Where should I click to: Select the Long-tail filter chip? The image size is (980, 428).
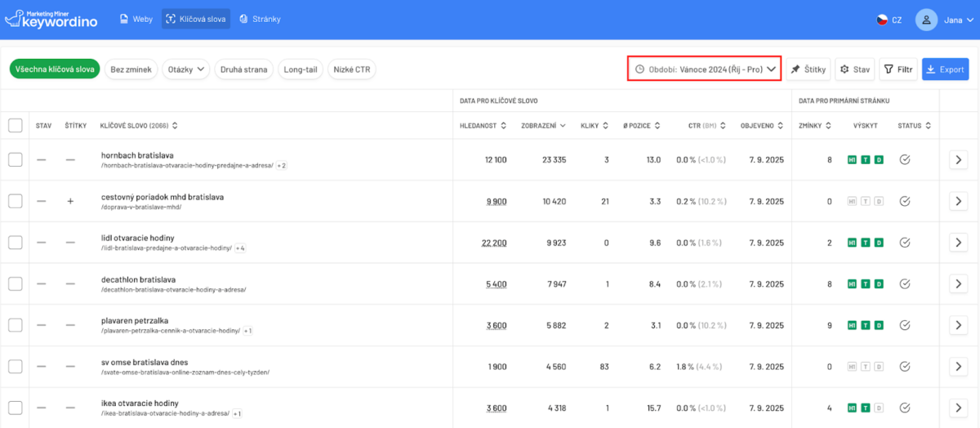[x=301, y=69]
